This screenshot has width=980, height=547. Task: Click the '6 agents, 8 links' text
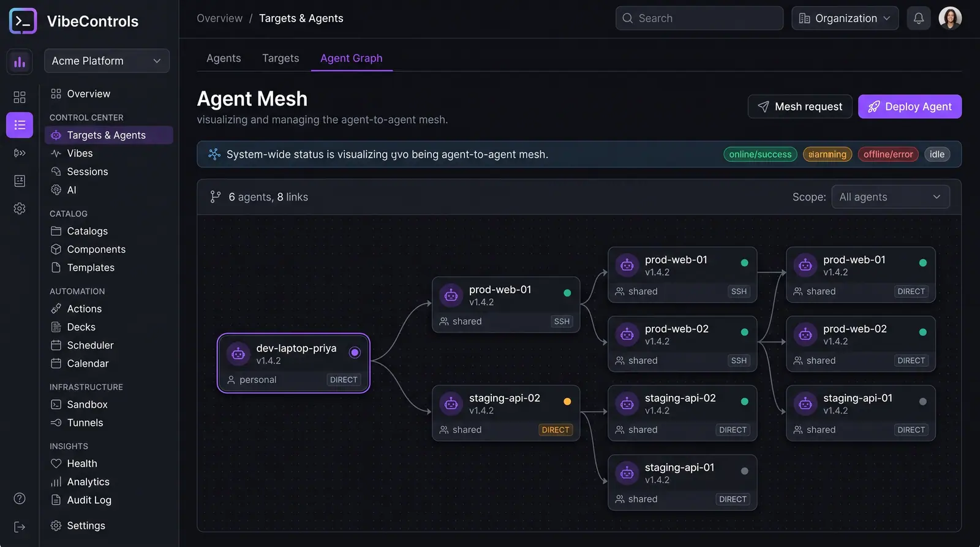[x=268, y=197]
